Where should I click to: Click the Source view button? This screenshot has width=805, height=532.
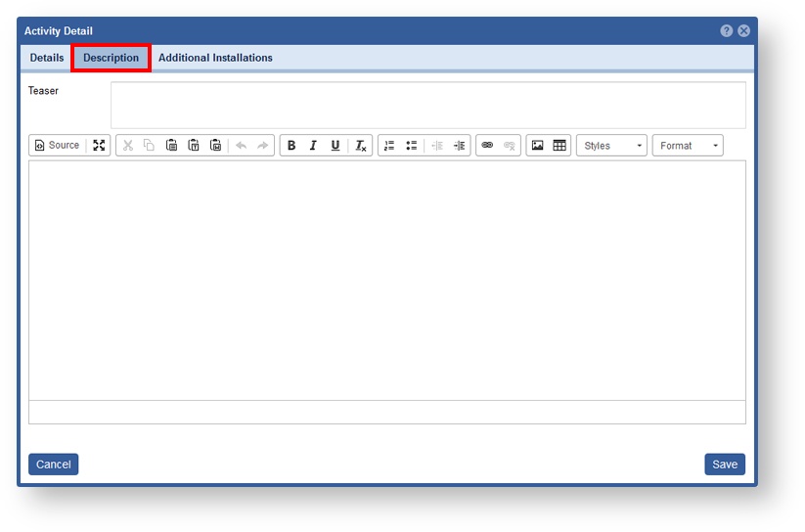point(57,146)
